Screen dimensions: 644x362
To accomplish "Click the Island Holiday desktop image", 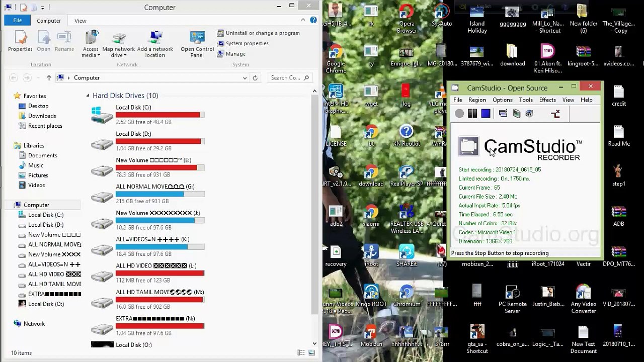I will tap(477, 19).
